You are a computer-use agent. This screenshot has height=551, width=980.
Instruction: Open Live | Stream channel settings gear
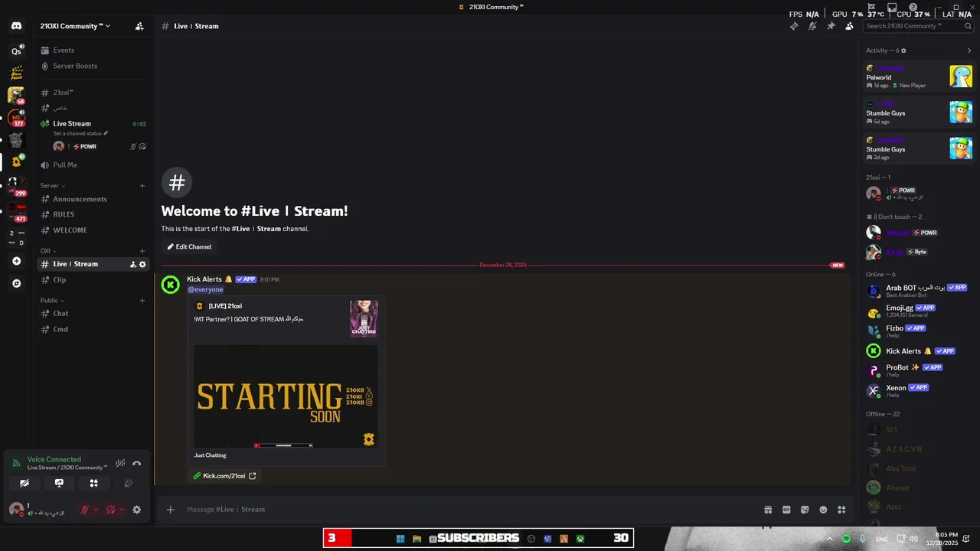pos(142,264)
